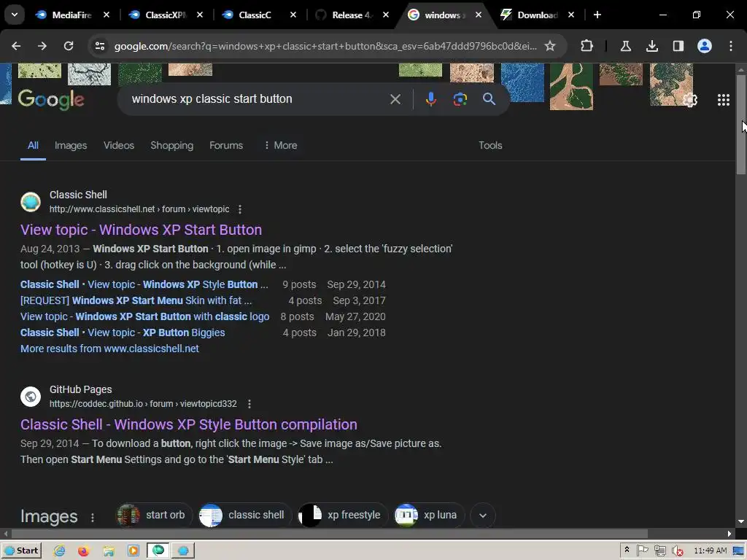Open the Images section options menu

click(x=93, y=517)
